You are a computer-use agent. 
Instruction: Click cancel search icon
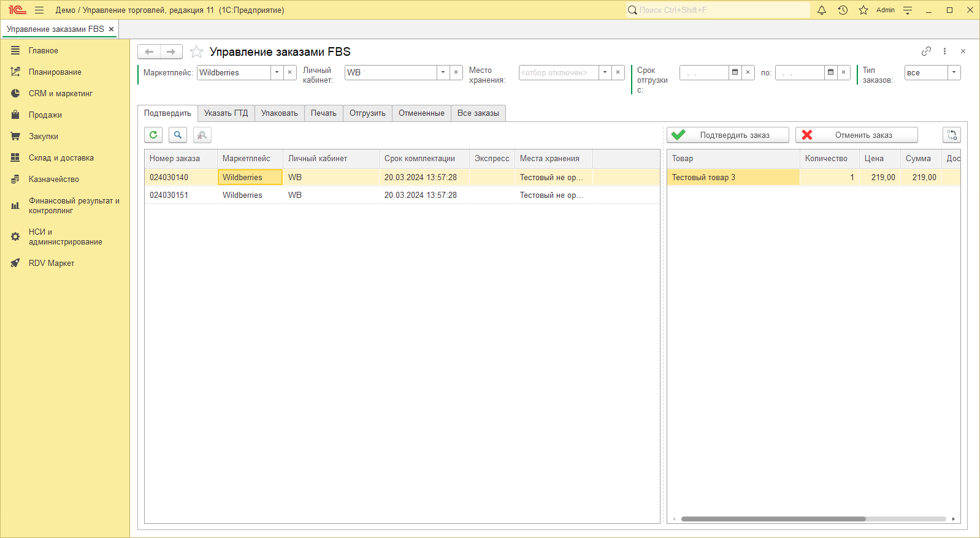(202, 135)
